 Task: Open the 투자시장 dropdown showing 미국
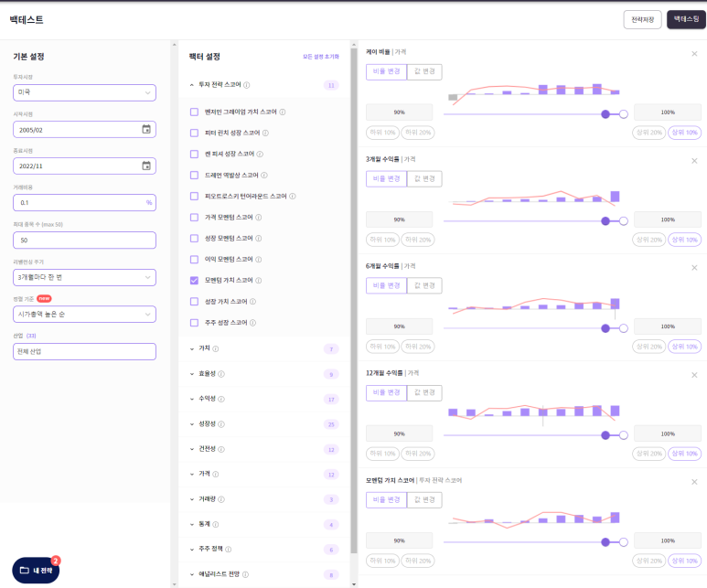click(85, 92)
